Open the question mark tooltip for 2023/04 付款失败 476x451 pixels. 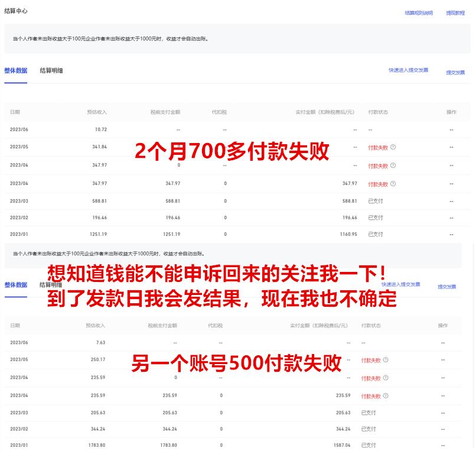(393, 164)
